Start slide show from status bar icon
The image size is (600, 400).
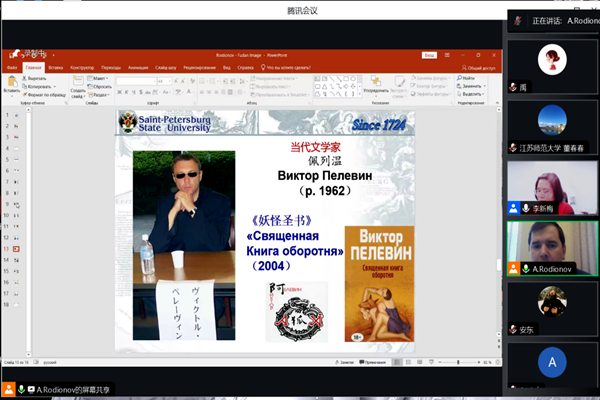click(x=431, y=362)
